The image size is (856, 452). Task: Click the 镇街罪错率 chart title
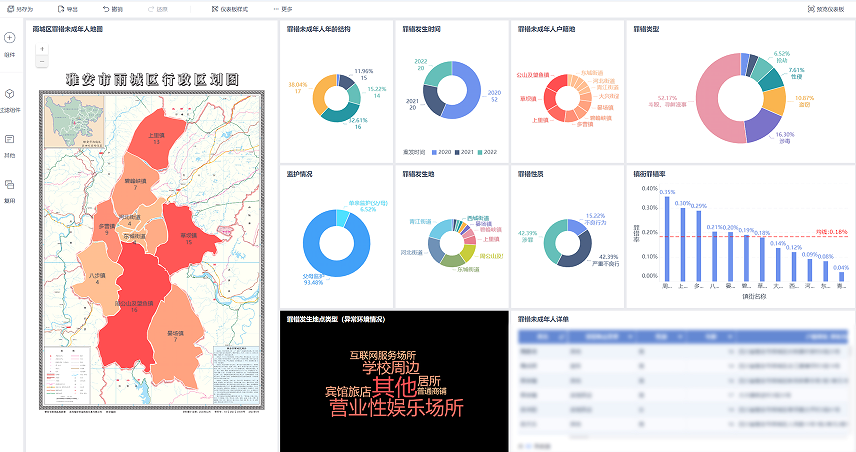click(649, 174)
